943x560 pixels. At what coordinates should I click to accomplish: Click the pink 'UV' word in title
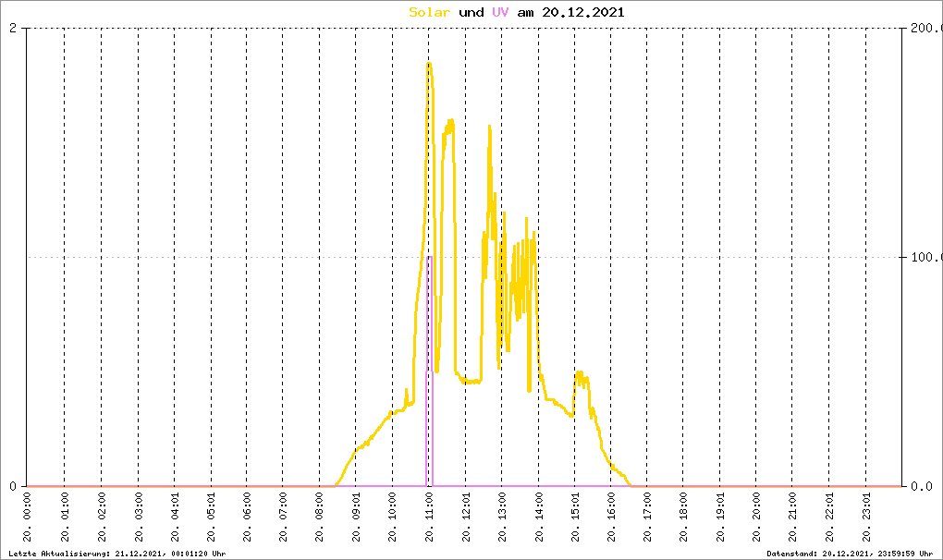[x=502, y=12]
